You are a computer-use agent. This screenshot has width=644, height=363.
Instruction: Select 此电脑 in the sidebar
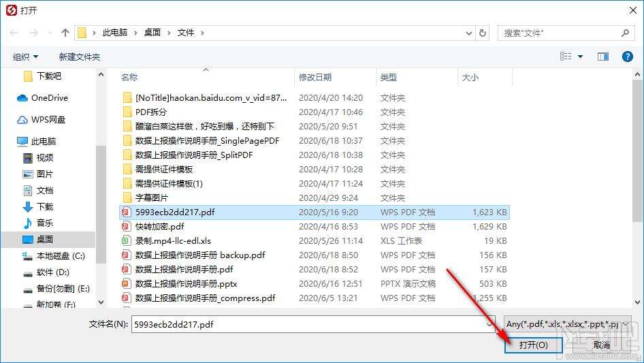tap(37, 142)
